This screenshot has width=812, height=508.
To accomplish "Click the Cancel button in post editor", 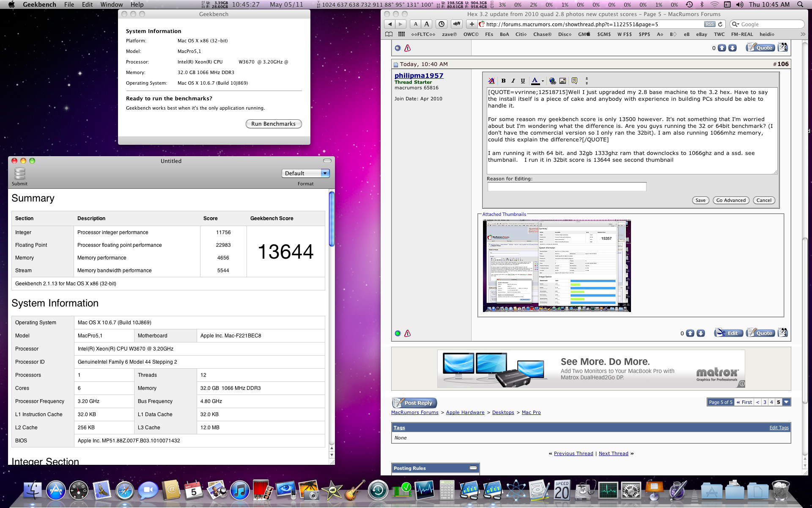I will click(764, 200).
